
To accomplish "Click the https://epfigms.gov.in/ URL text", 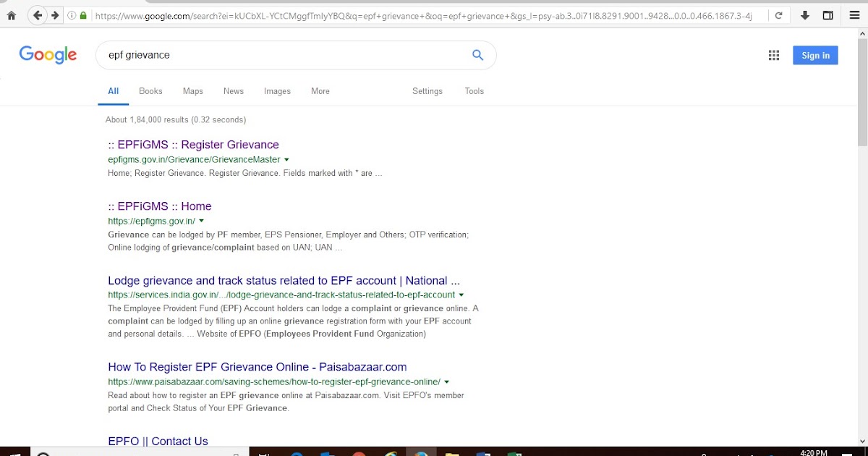I will [151, 221].
